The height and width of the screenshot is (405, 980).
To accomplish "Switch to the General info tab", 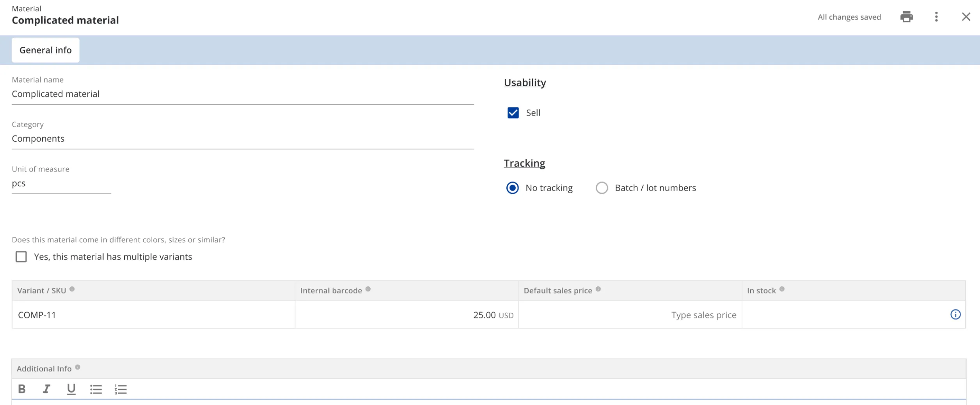I will click(x=46, y=50).
